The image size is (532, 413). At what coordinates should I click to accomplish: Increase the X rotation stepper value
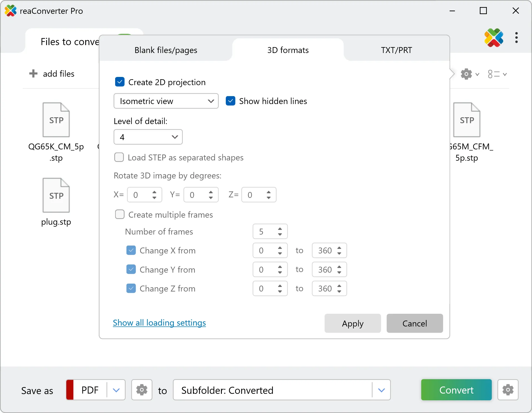click(x=154, y=192)
